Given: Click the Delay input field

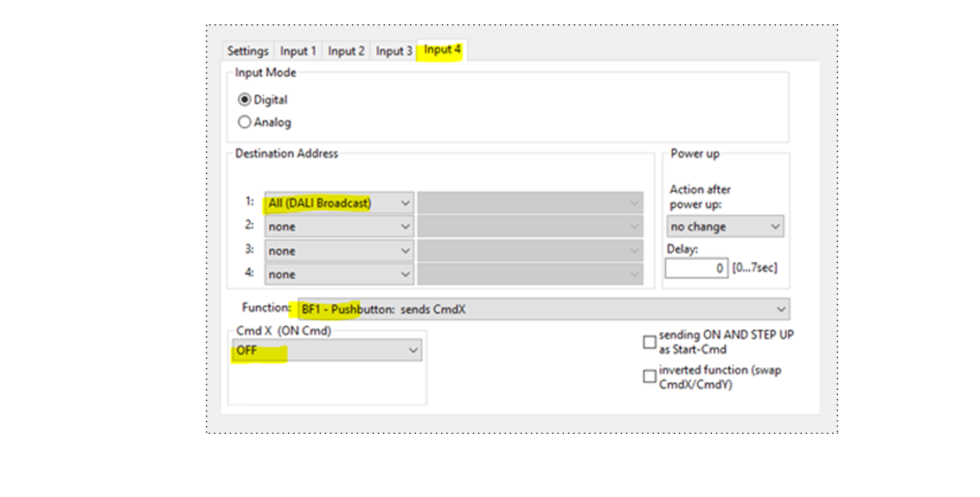Looking at the screenshot, I should click(x=696, y=268).
